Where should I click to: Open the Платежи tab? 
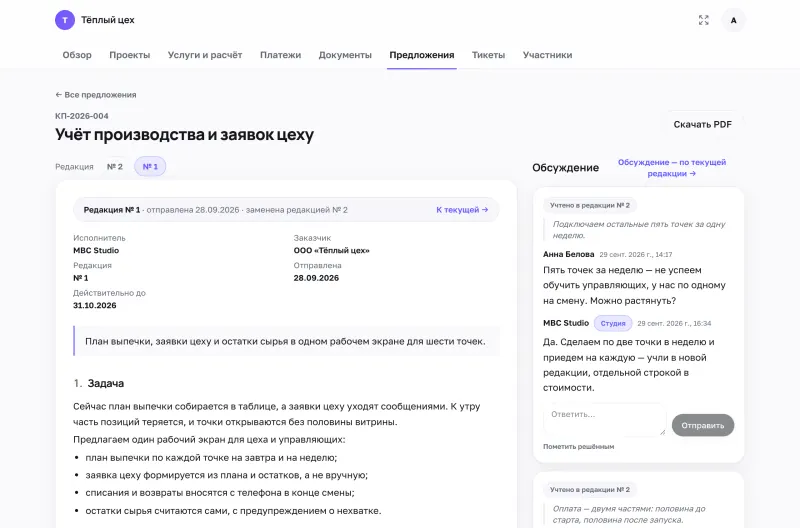click(x=280, y=55)
